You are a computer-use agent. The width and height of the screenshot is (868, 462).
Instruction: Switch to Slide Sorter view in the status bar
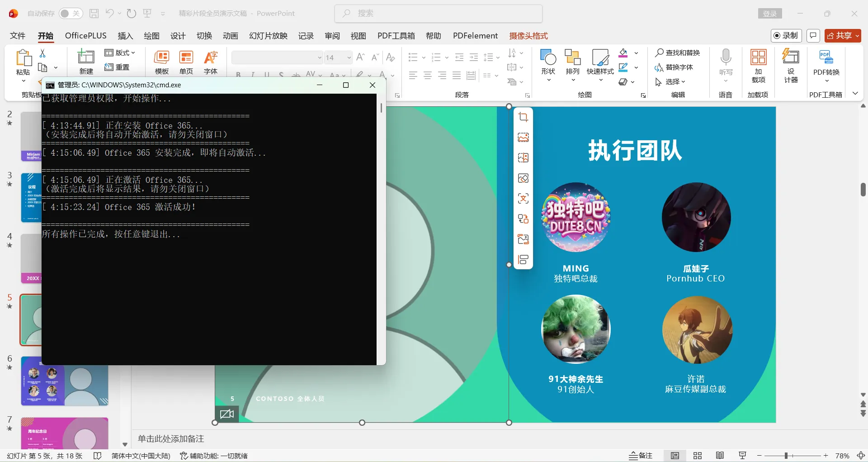(x=698, y=455)
